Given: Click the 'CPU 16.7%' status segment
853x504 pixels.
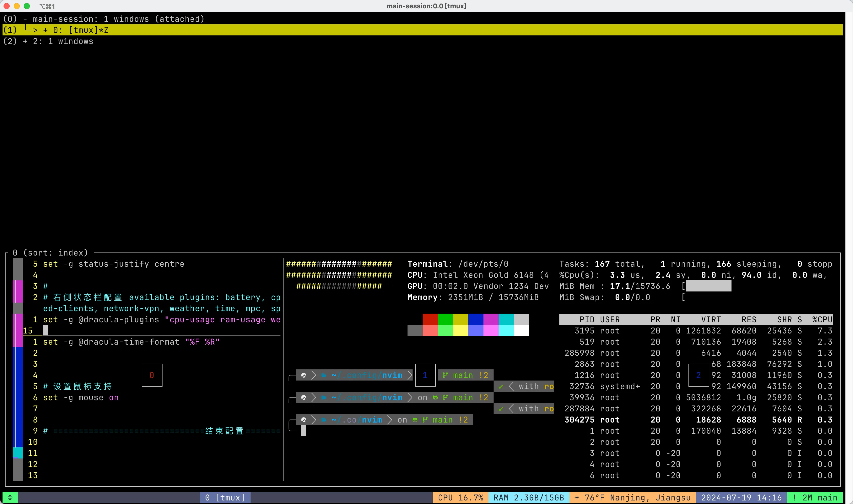Looking at the screenshot, I should 460,497.
